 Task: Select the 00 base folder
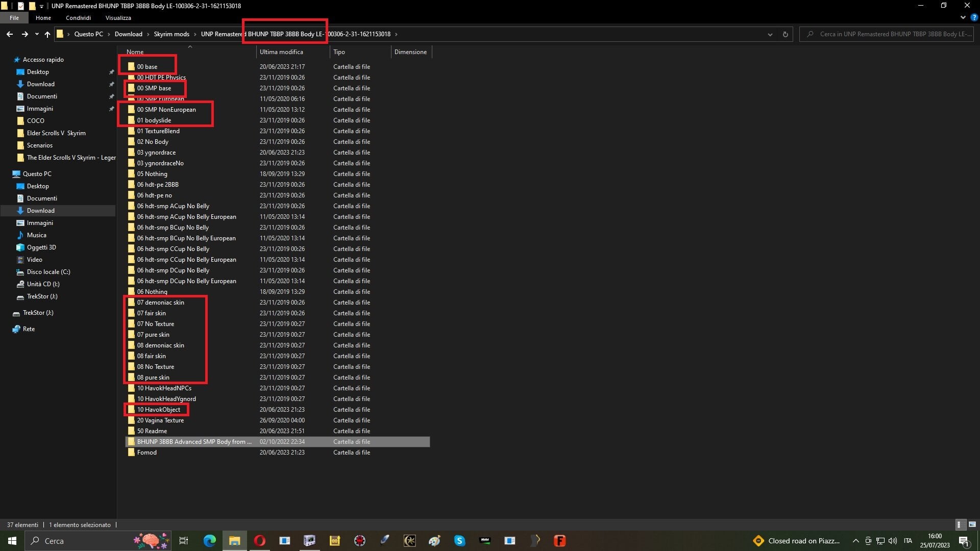coord(147,67)
